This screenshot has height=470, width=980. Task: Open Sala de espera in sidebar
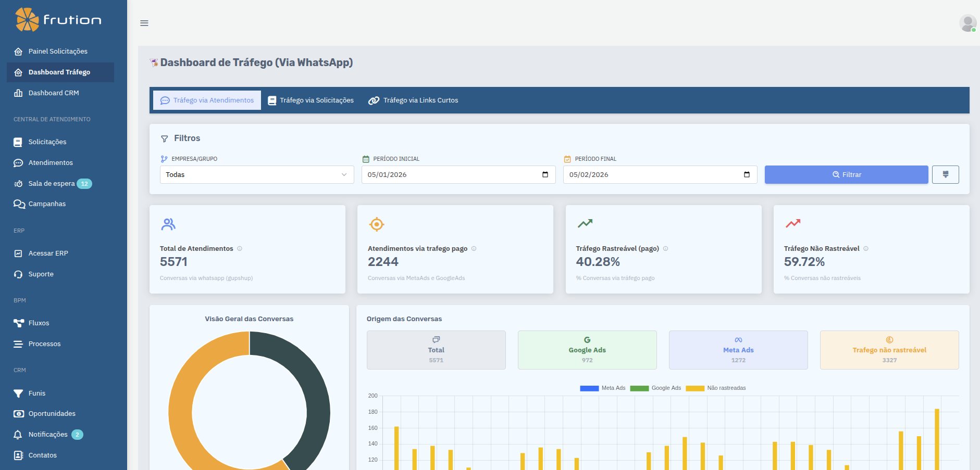[x=52, y=184]
